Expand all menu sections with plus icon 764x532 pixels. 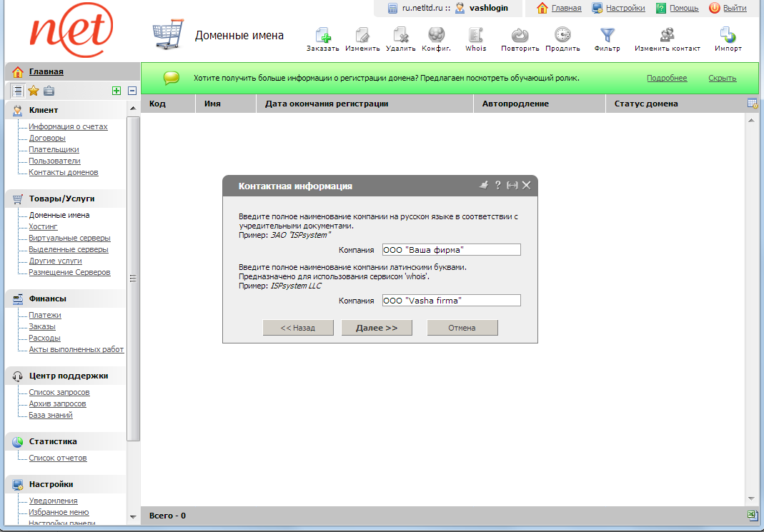[x=116, y=91]
